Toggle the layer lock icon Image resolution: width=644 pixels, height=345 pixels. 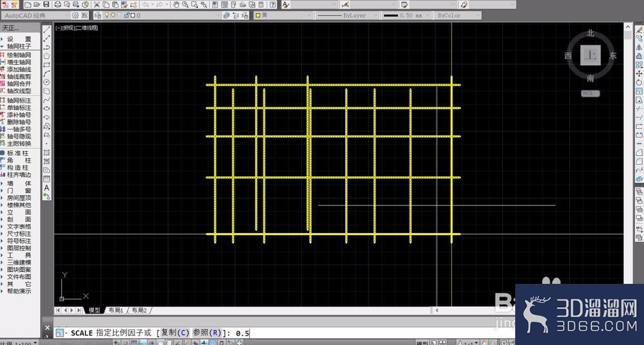127,15
